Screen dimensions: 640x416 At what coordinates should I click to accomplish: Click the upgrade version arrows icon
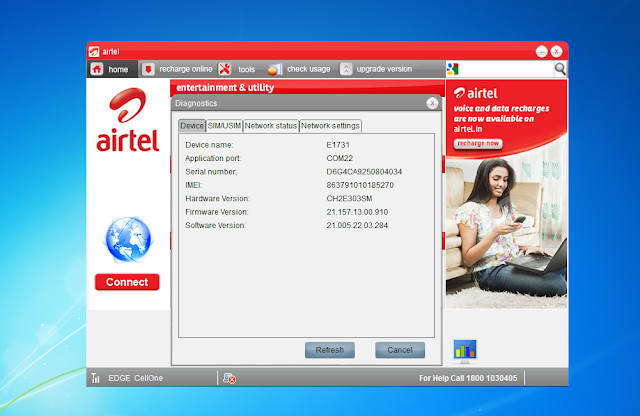[346, 69]
